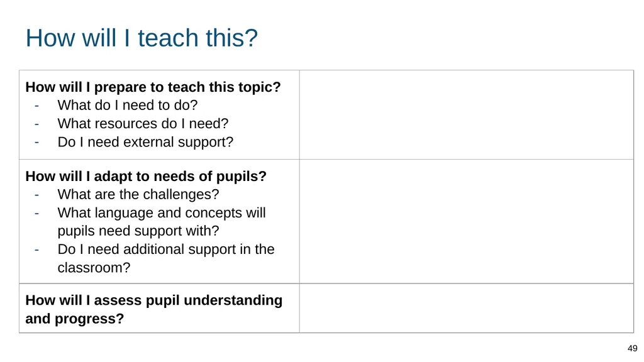
Task: Select the 'Do I need external support?' line
Action: [145, 142]
